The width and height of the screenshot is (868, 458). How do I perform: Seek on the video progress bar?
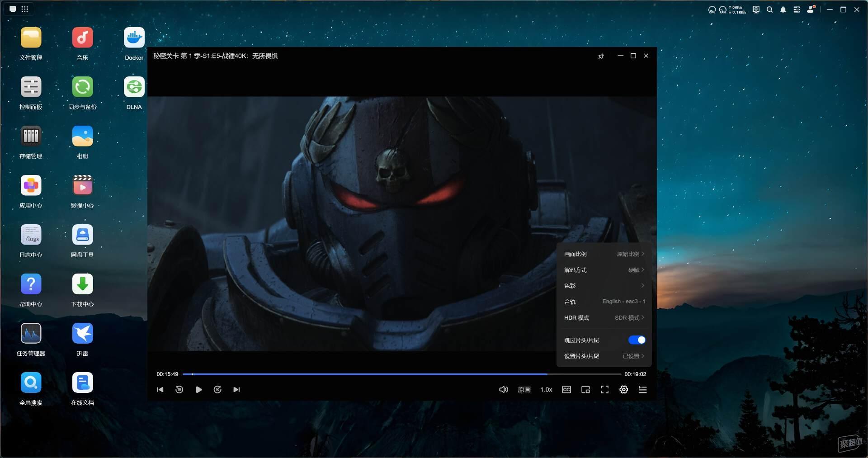tap(402, 374)
